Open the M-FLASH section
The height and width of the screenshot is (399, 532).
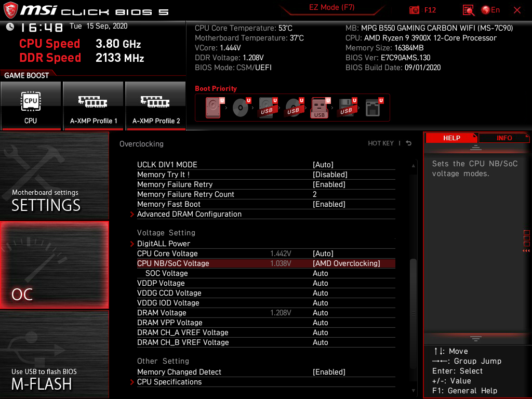tap(54, 354)
